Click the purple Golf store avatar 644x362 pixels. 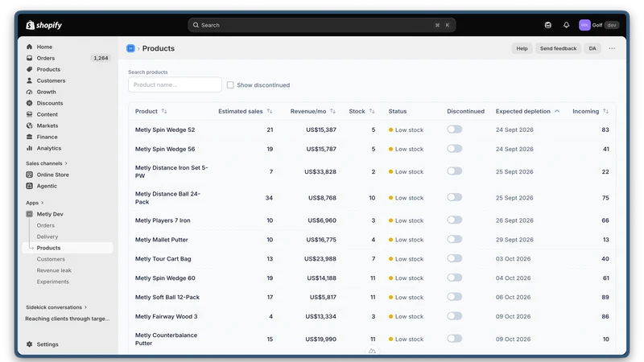point(584,25)
